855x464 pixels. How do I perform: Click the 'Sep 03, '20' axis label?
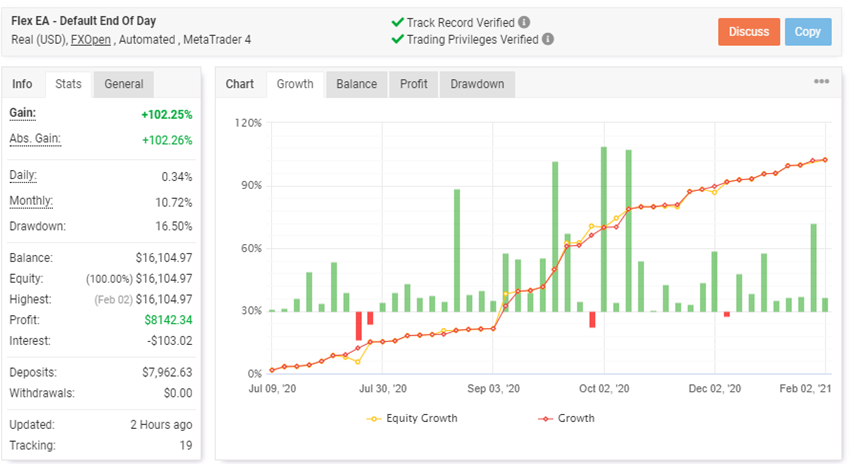pos(493,388)
